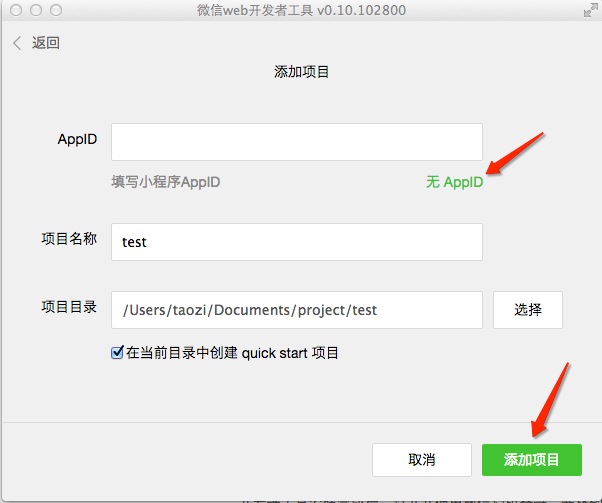Click 在当前目录中创建 quick start 项目 label text
The image size is (602, 503).
[x=232, y=352]
